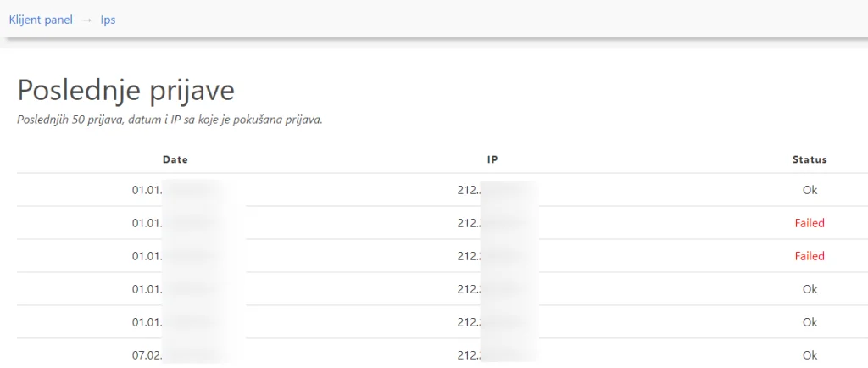This screenshot has width=868, height=368.
Task: Open the Klijent panel breadcrumb link
Action: click(x=41, y=20)
